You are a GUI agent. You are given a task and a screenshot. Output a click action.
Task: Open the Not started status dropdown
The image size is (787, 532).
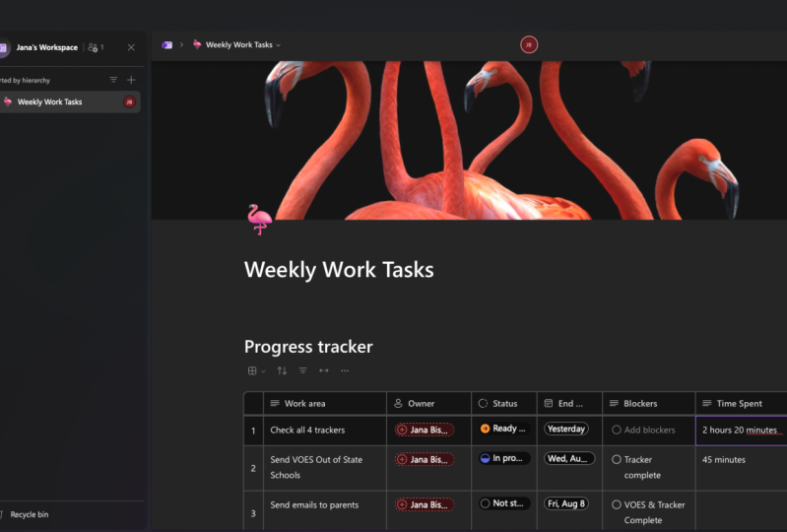(x=504, y=503)
